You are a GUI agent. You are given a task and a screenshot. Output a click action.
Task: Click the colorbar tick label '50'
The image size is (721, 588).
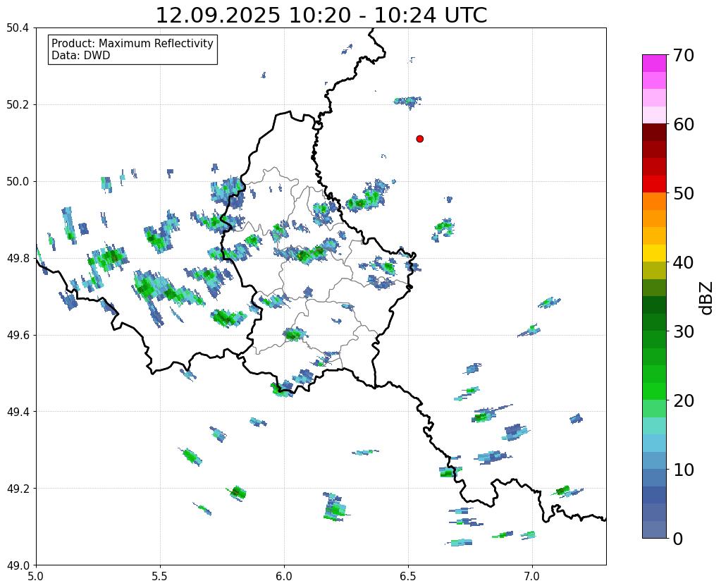pyautogui.click(x=683, y=193)
